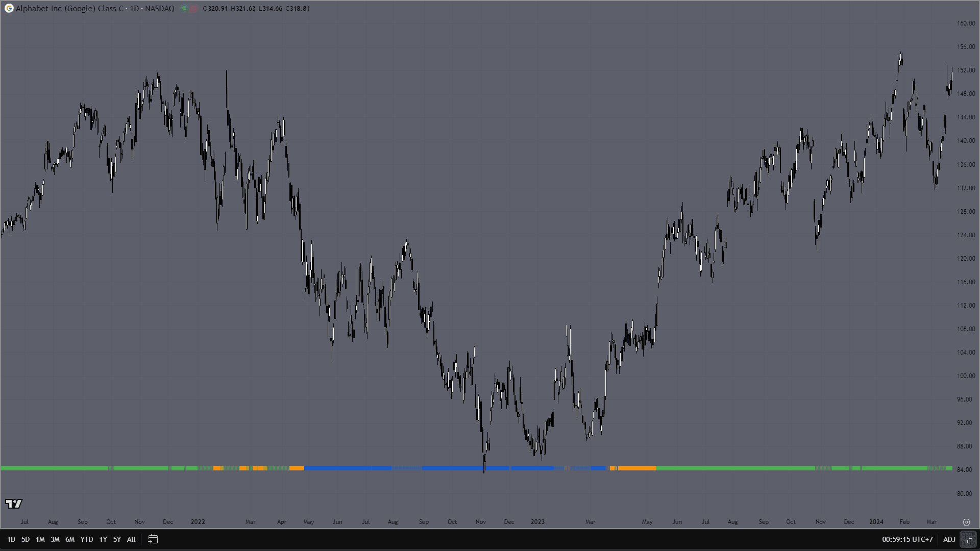Click Alphabet Inc Class C symbol title
This screenshot has height=551, width=980.
[x=69, y=8]
